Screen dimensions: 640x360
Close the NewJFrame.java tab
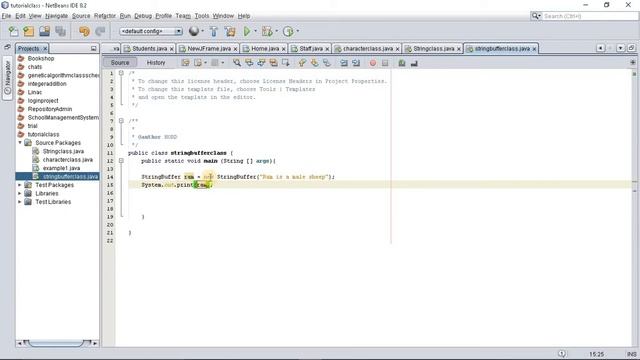[x=235, y=49]
